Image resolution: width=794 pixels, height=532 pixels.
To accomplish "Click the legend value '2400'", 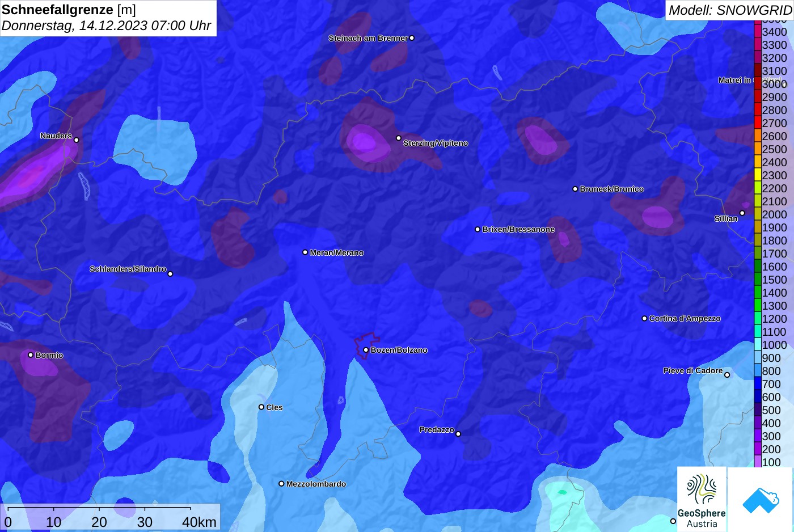I will pos(774,162).
